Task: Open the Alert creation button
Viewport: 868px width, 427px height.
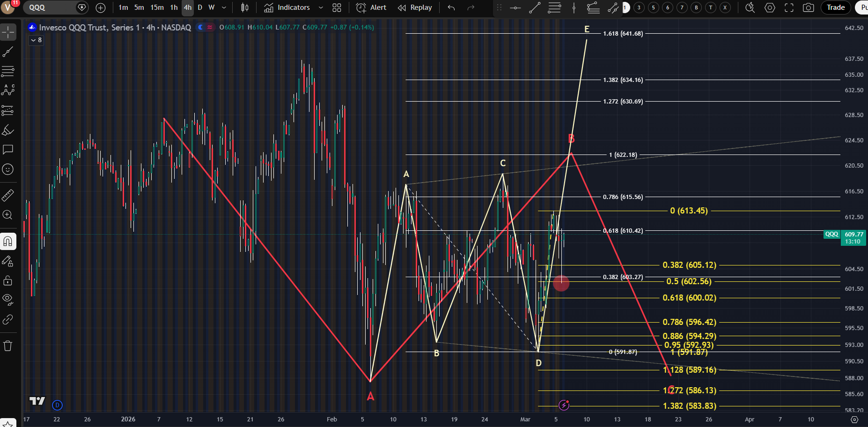Action: (x=371, y=7)
